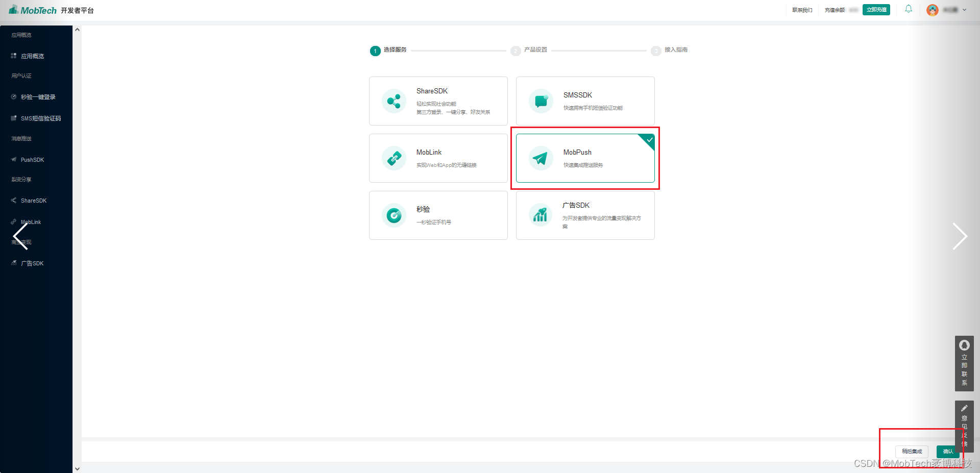Viewport: 980px width, 473px height.
Task: Click the SMS短信验证码 sidebar icon
Action: click(14, 118)
